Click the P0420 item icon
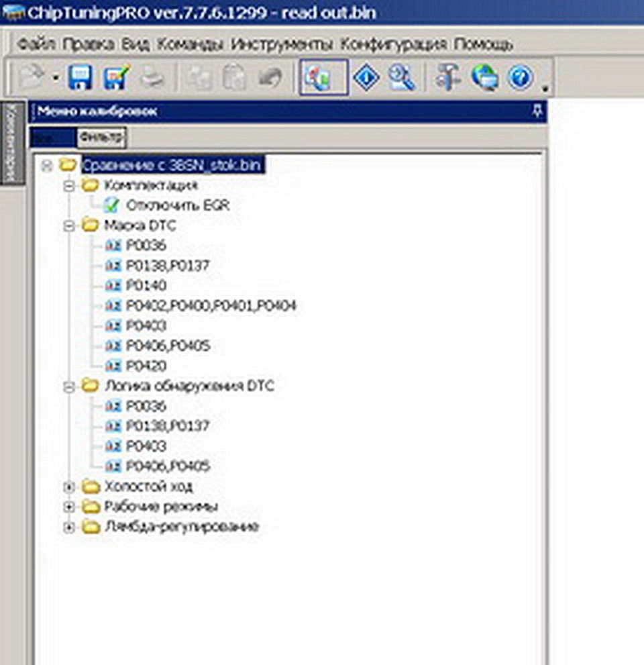The height and width of the screenshot is (665, 644). click(113, 366)
